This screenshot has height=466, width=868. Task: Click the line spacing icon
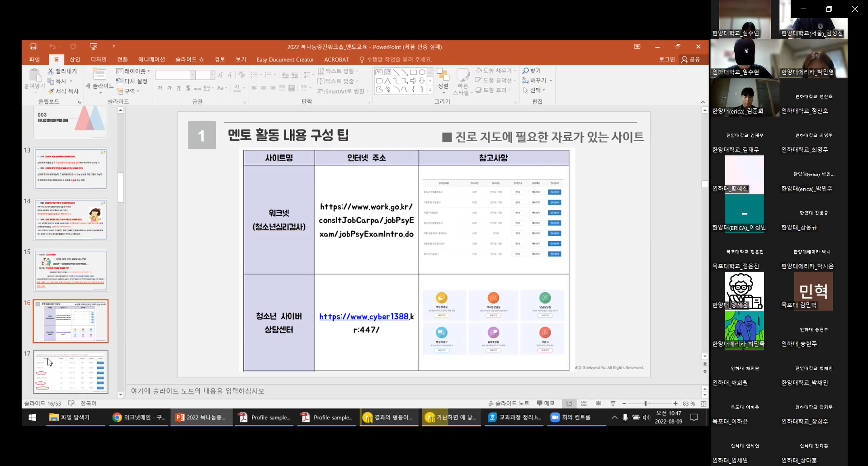307,75
